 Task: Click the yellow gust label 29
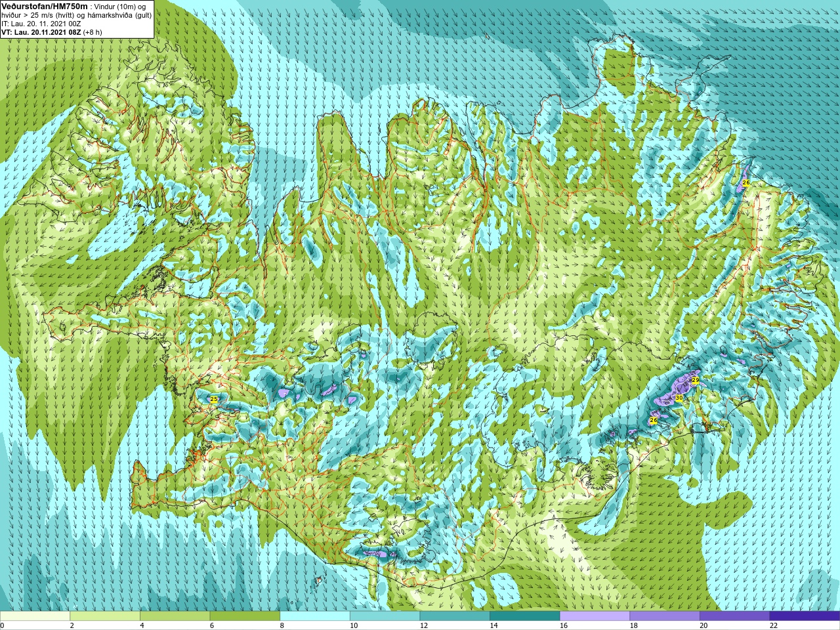(x=695, y=381)
